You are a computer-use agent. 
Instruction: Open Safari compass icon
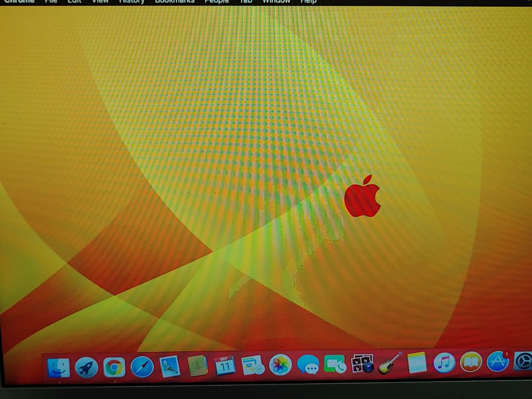click(x=142, y=367)
